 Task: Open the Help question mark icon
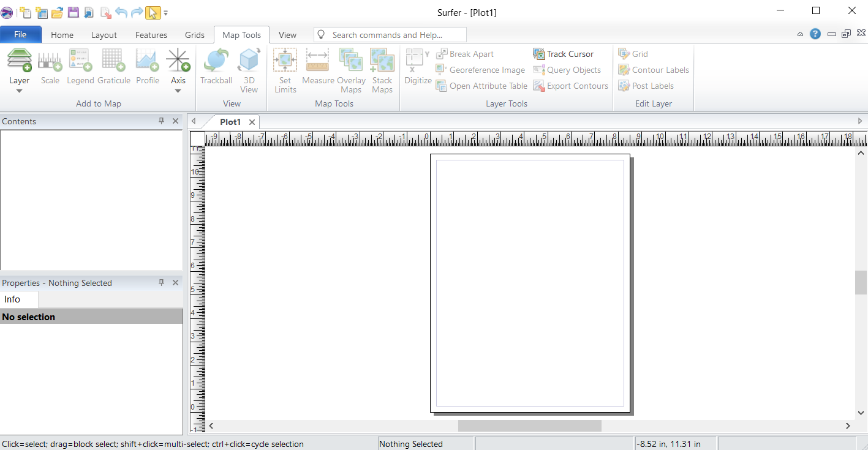(815, 34)
